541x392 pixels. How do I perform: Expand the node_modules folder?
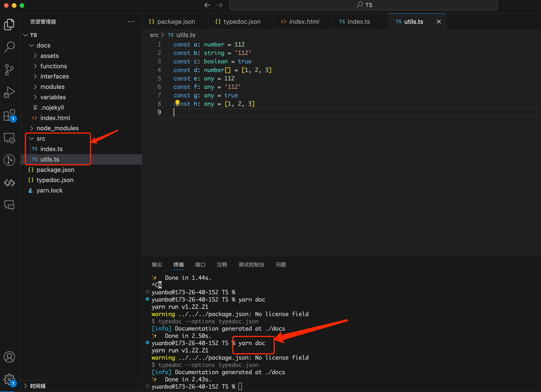tap(57, 128)
